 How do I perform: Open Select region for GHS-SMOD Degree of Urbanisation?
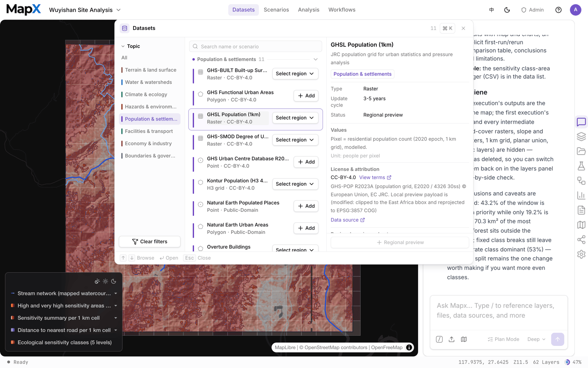point(295,140)
